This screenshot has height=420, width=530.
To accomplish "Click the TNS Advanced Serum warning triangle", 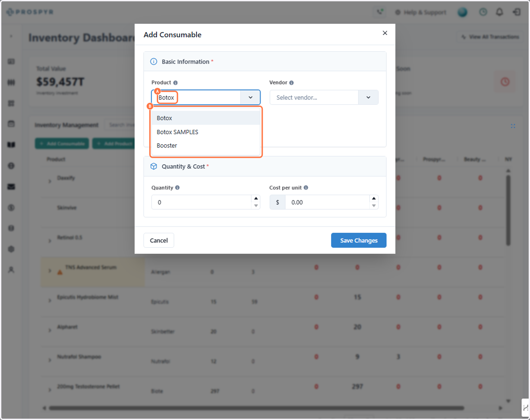I will coord(60,272).
